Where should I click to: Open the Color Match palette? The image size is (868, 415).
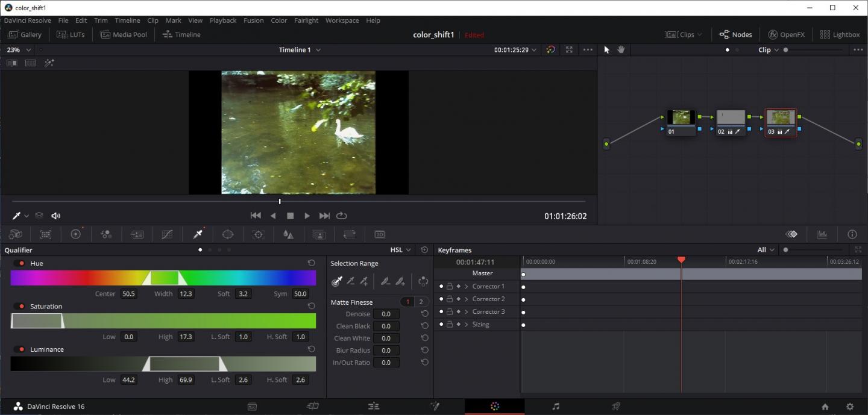pos(46,234)
